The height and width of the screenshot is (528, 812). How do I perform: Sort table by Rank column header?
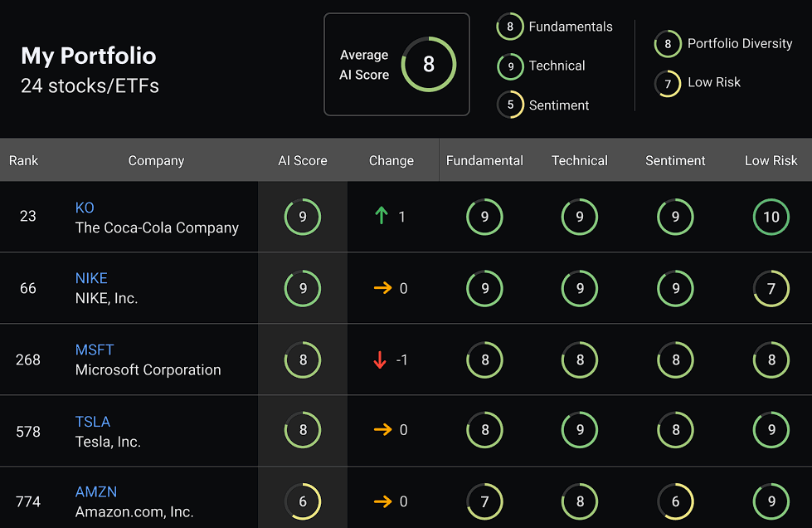(x=24, y=160)
